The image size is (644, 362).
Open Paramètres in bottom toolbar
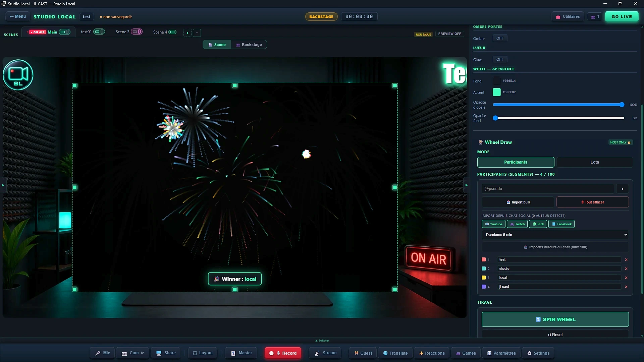[501, 353]
